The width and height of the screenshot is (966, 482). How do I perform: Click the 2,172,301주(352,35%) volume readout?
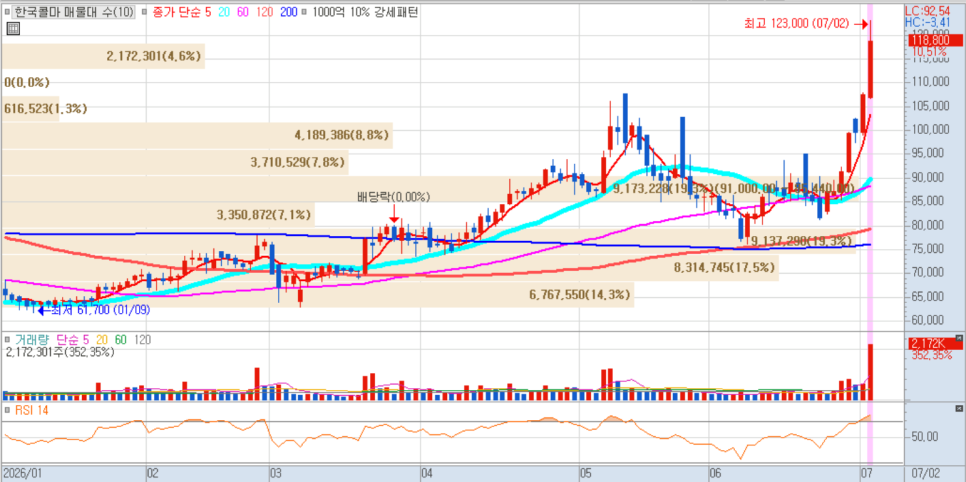click(60, 353)
